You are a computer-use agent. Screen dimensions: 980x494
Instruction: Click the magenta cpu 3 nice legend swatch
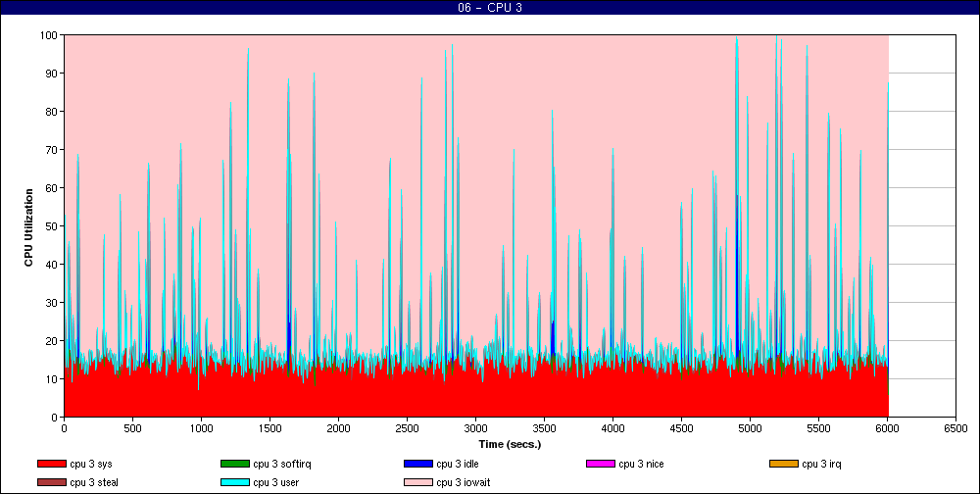601,464
